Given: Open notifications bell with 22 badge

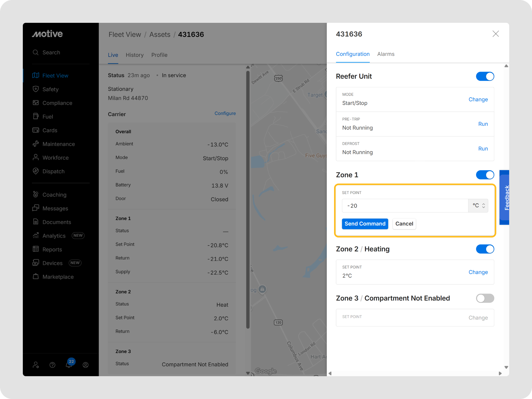Looking at the screenshot, I should point(69,365).
